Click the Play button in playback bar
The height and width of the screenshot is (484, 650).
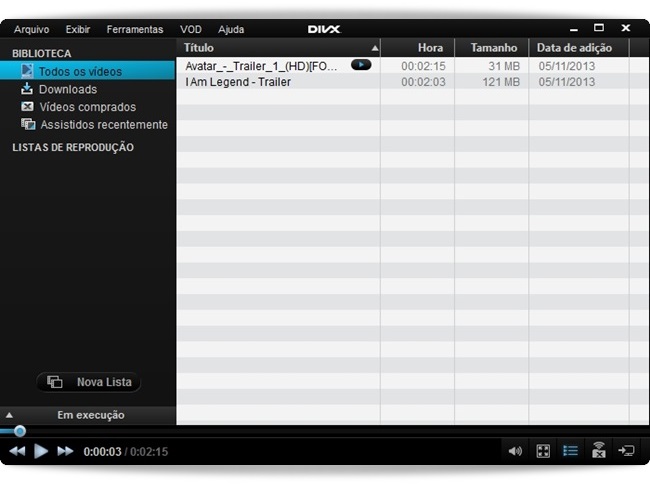click(x=41, y=451)
